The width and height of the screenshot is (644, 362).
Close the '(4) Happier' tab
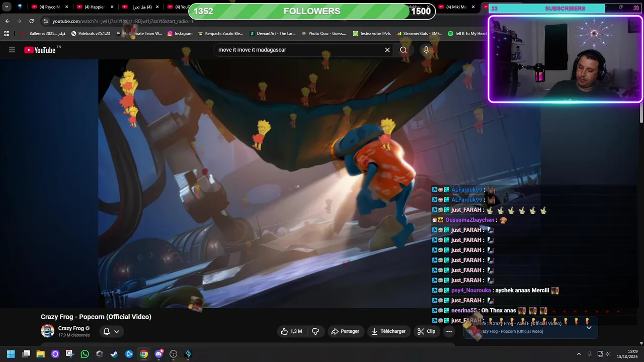click(112, 7)
